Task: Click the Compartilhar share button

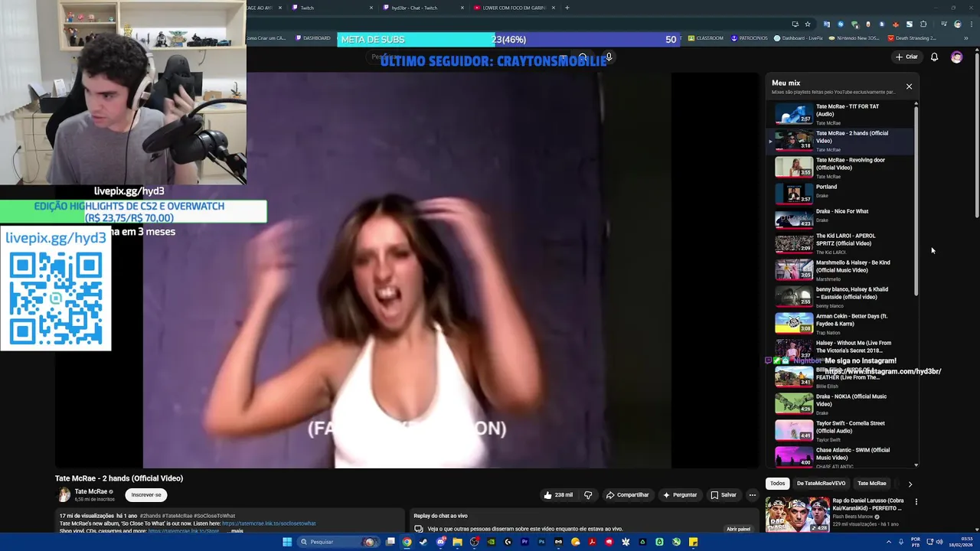Action: [x=627, y=495]
